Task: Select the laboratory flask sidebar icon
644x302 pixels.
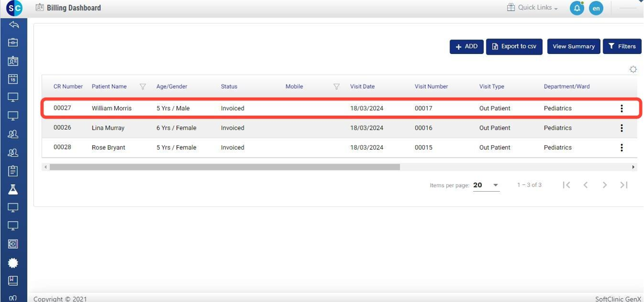Action: click(13, 189)
